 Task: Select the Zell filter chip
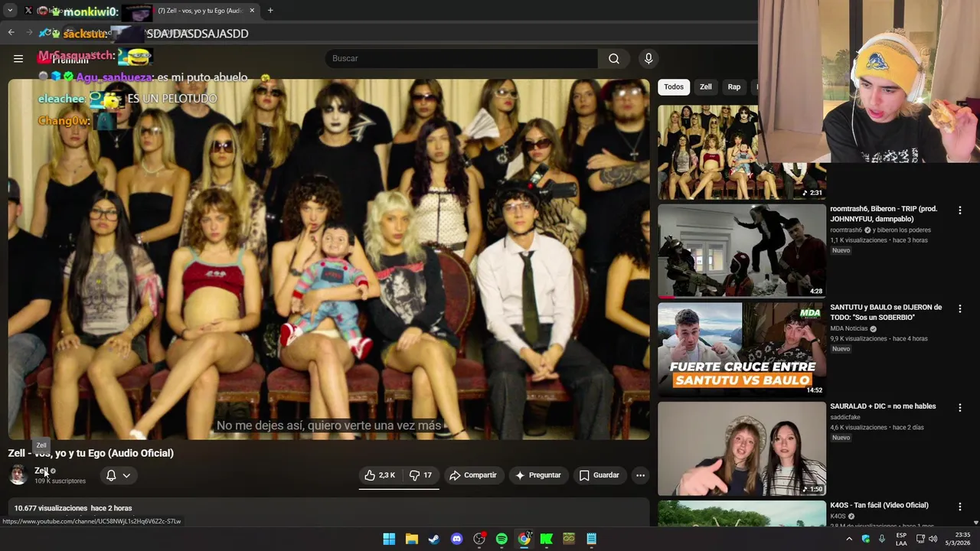click(706, 86)
